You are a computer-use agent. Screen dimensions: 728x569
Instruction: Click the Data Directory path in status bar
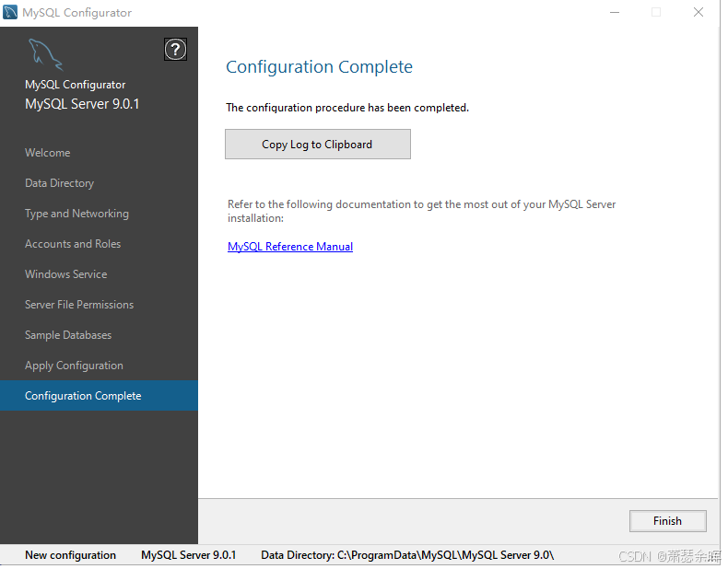coord(407,555)
